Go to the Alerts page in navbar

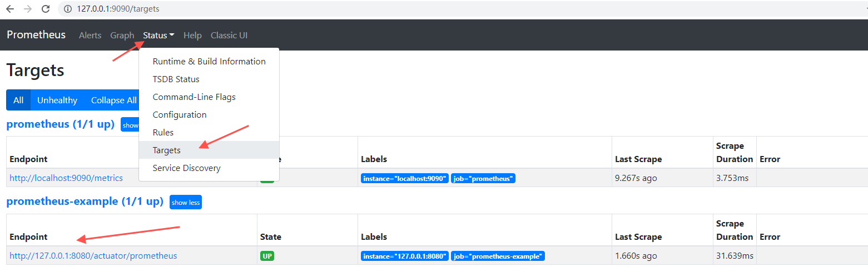[x=90, y=35]
